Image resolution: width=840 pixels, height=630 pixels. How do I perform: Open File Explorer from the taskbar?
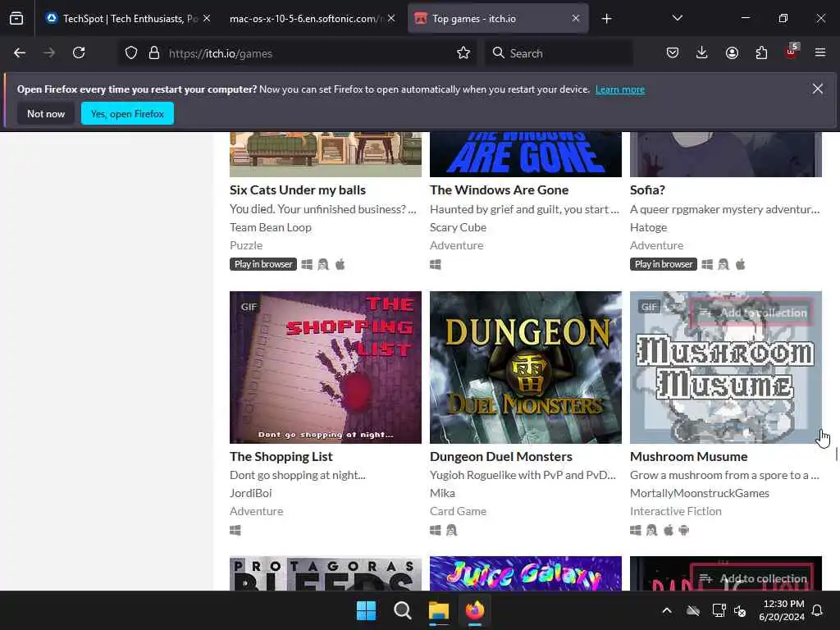pyautogui.click(x=438, y=610)
